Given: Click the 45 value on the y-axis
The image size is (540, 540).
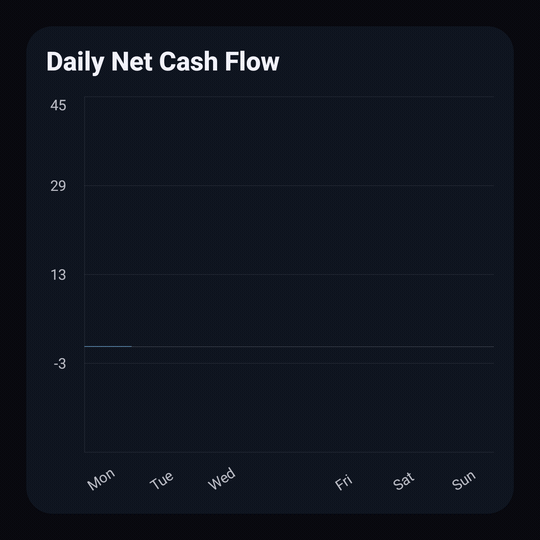Looking at the screenshot, I should tap(58, 105).
